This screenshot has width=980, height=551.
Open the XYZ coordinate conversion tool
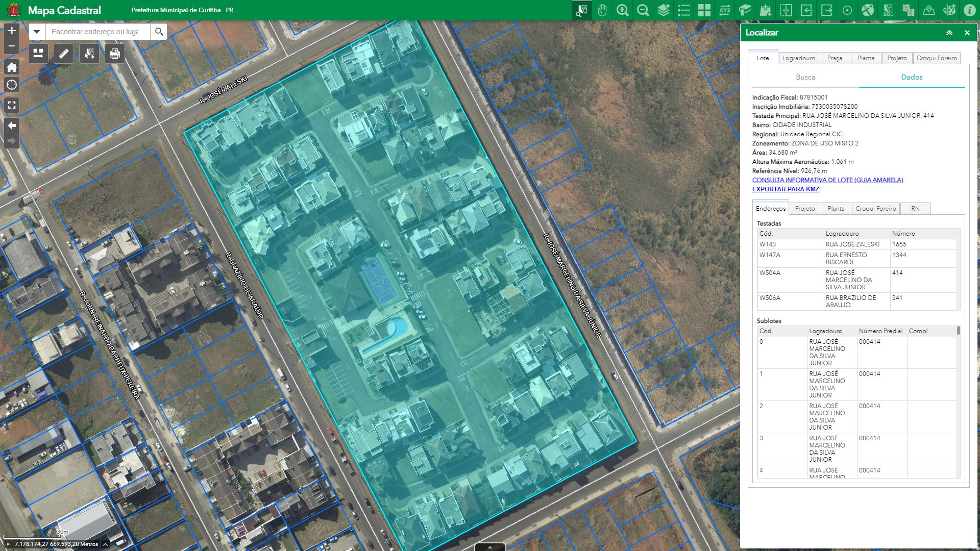725,10
